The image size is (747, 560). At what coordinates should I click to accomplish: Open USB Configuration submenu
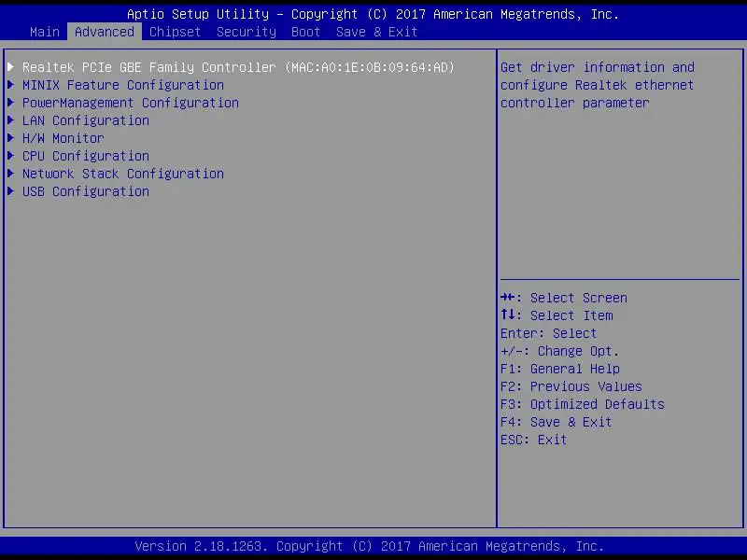(x=86, y=191)
